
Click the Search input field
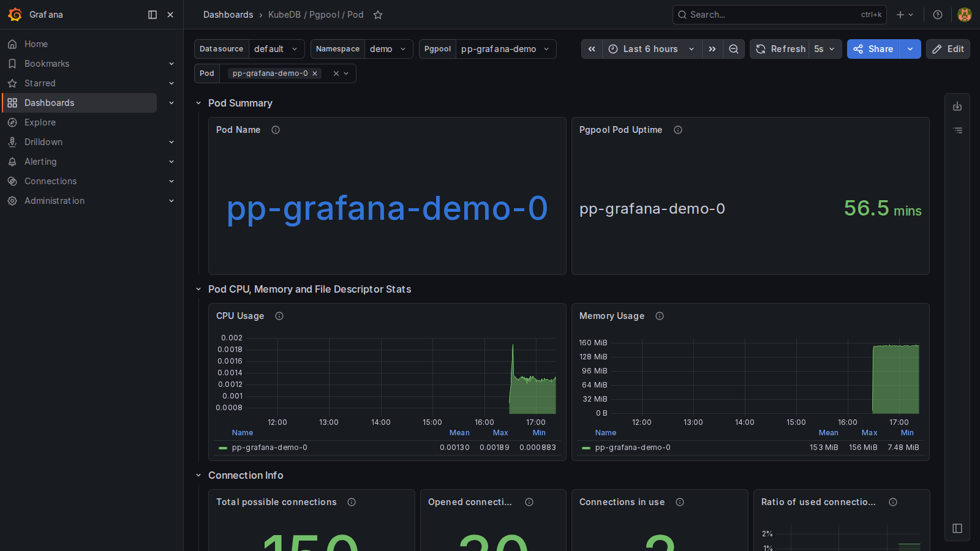pos(779,15)
